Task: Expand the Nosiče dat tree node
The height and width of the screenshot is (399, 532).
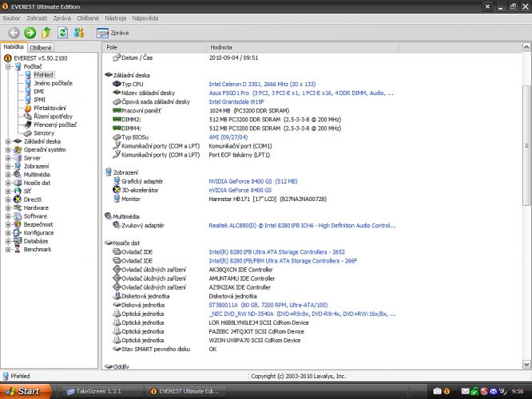Action: pos(8,183)
